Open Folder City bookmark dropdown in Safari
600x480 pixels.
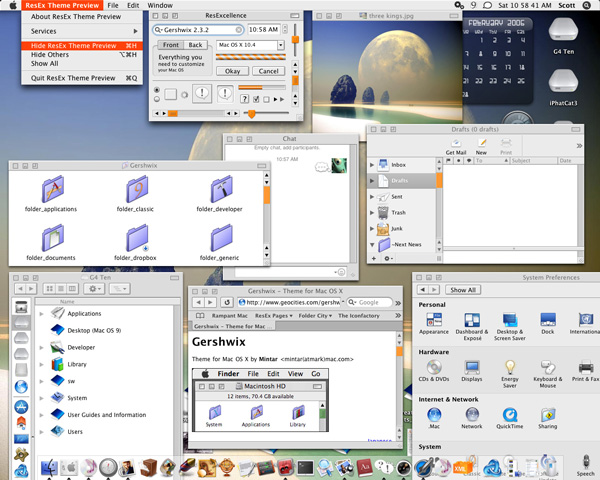point(315,316)
